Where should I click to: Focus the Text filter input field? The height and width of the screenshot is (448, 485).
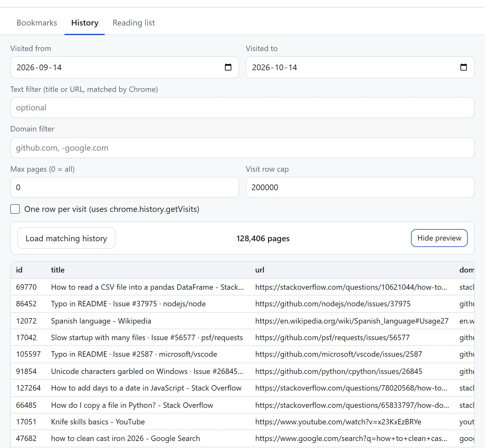243,108
